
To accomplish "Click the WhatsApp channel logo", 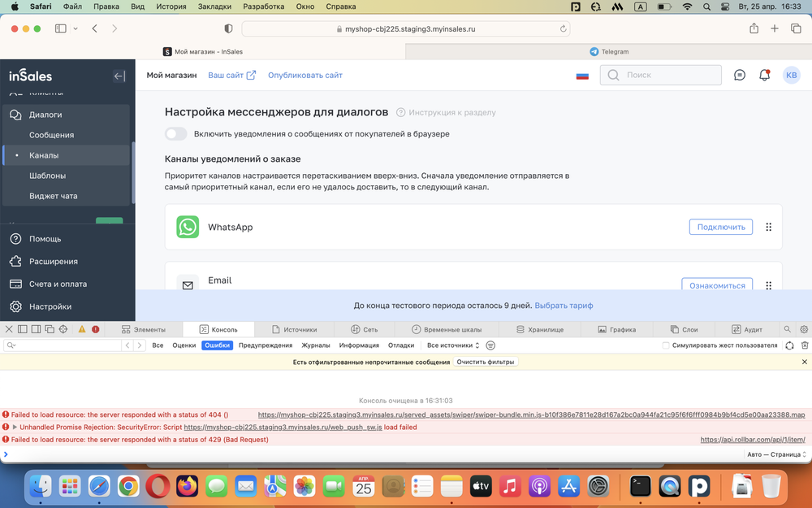I will (188, 227).
